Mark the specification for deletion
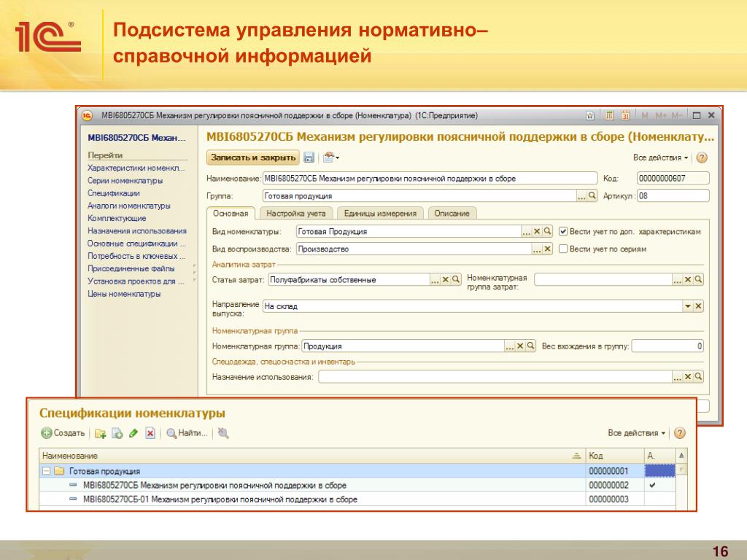The image size is (747, 560). pyautogui.click(x=150, y=433)
